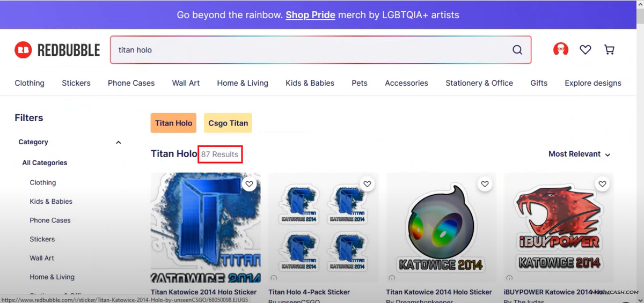Image resolution: width=644 pixels, height=303 pixels.
Task: Select All Categories filter
Action: tap(45, 163)
